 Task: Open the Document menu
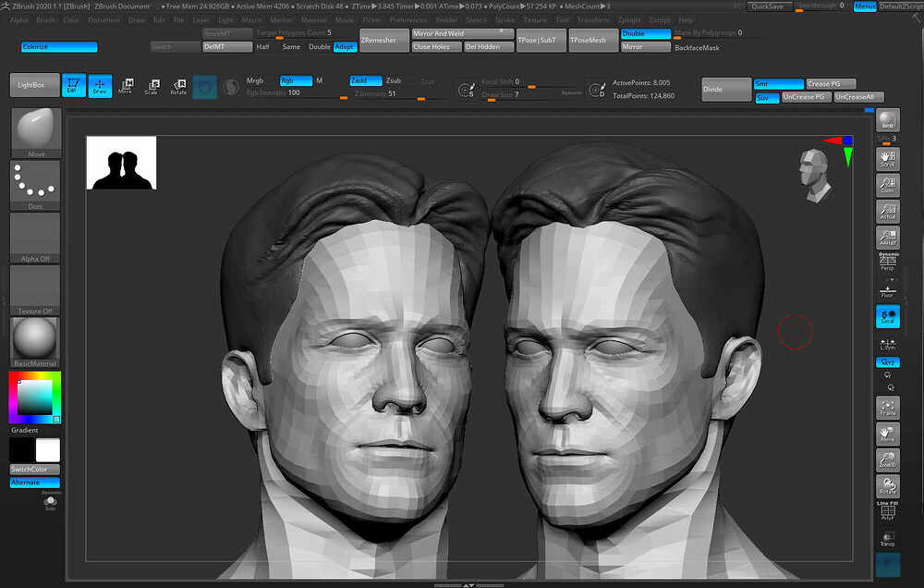point(103,20)
